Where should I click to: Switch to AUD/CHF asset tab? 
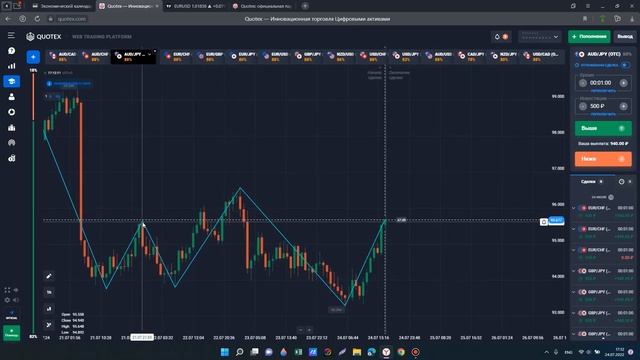click(95, 57)
